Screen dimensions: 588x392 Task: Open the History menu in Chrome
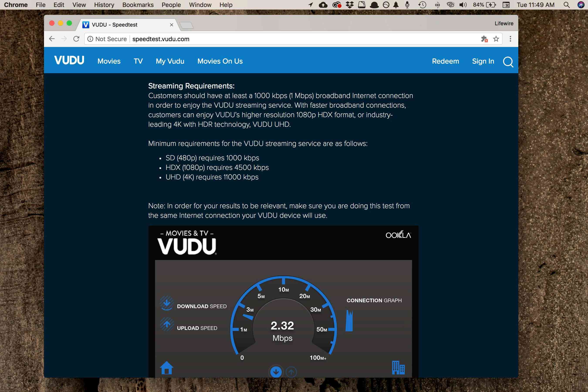(x=104, y=5)
